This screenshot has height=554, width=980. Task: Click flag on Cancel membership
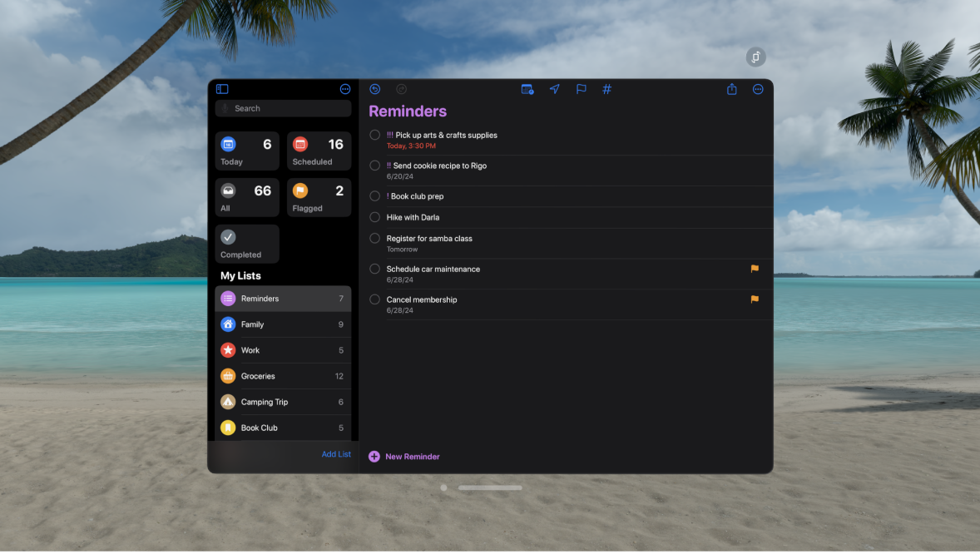(755, 299)
